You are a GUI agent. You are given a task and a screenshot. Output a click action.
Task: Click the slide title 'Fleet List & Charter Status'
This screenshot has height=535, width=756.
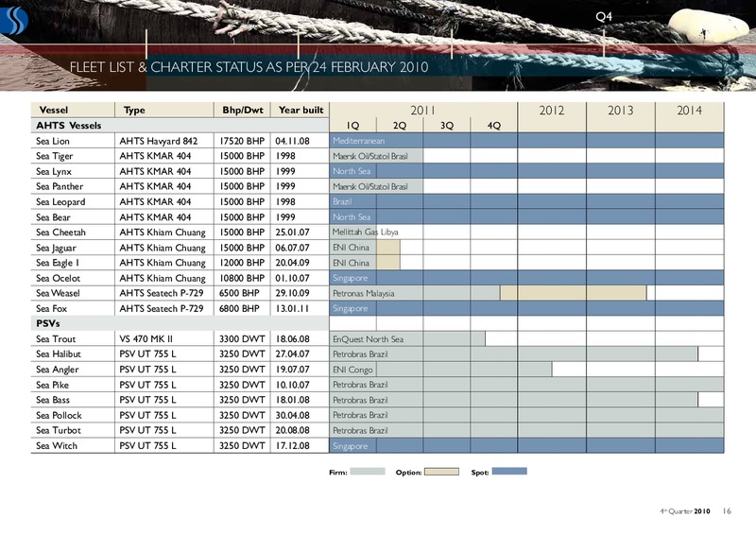(x=249, y=67)
